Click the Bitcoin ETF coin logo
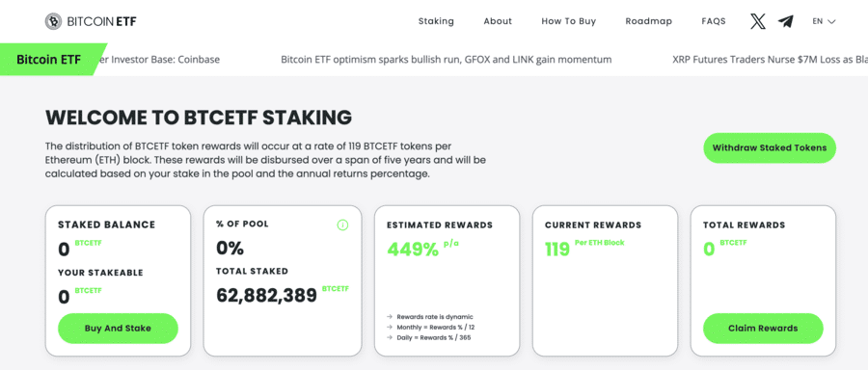The height and width of the screenshot is (370, 868). [54, 21]
